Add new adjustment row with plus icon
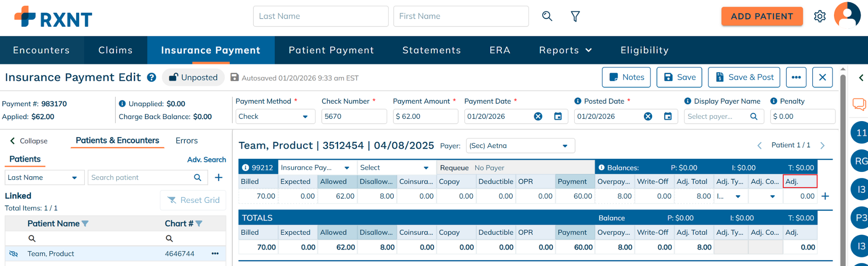Image resolution: width=868 pixels, height=266 pixels. 825,196
